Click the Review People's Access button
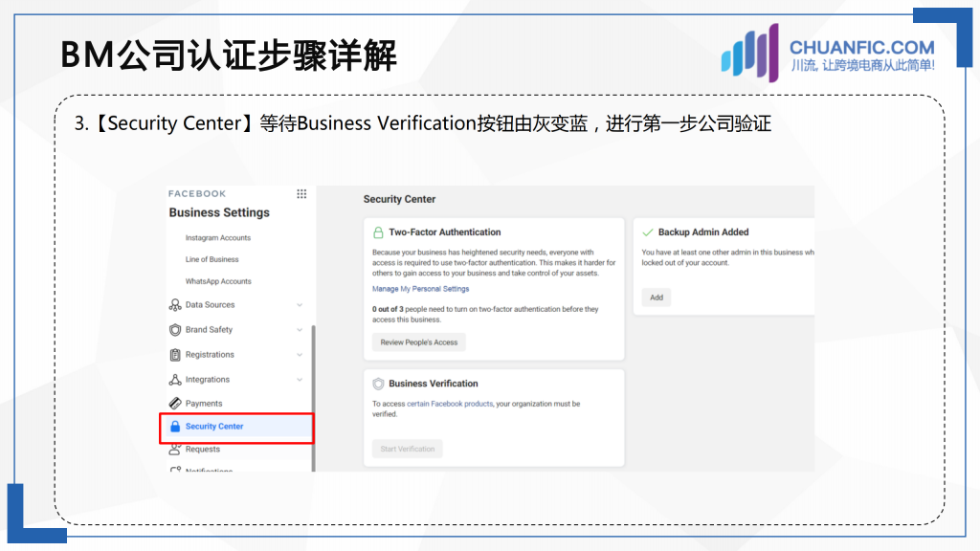Screen dimensions: 980x551 [419, 342]
